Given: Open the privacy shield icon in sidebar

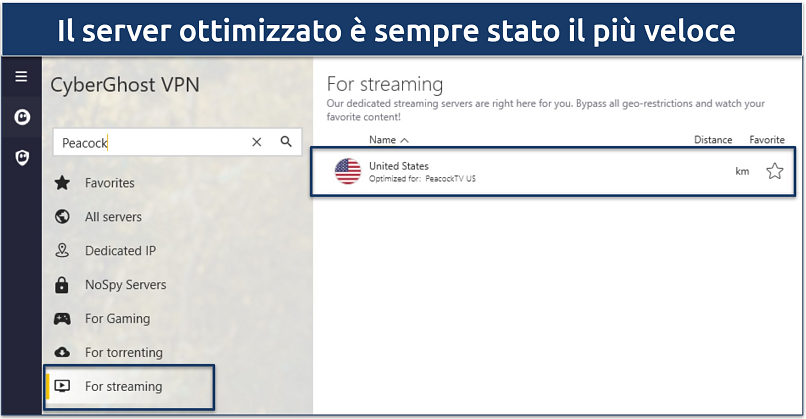Looking at the screenshot, I should 22,157.
